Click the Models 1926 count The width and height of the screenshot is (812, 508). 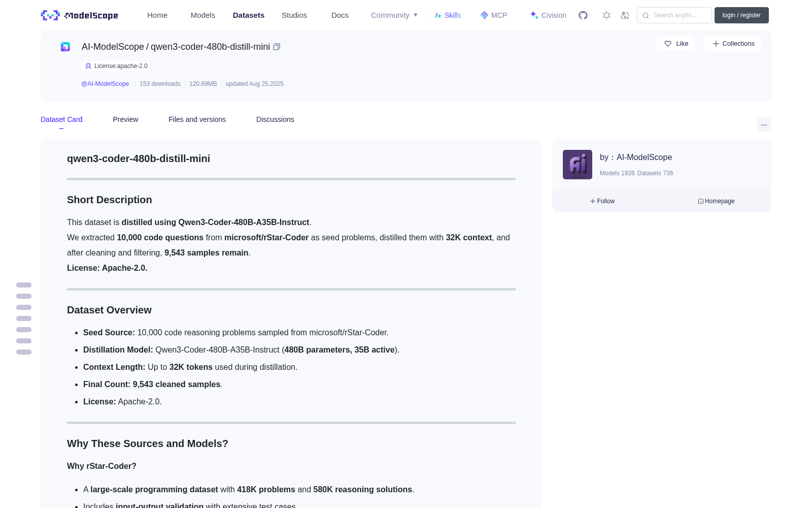point(617,173)
